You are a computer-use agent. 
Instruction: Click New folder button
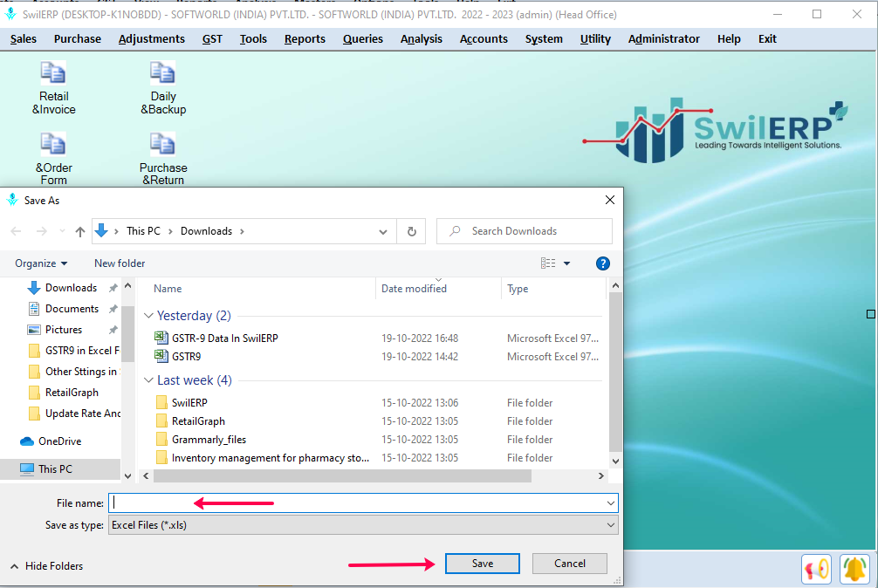120,263
